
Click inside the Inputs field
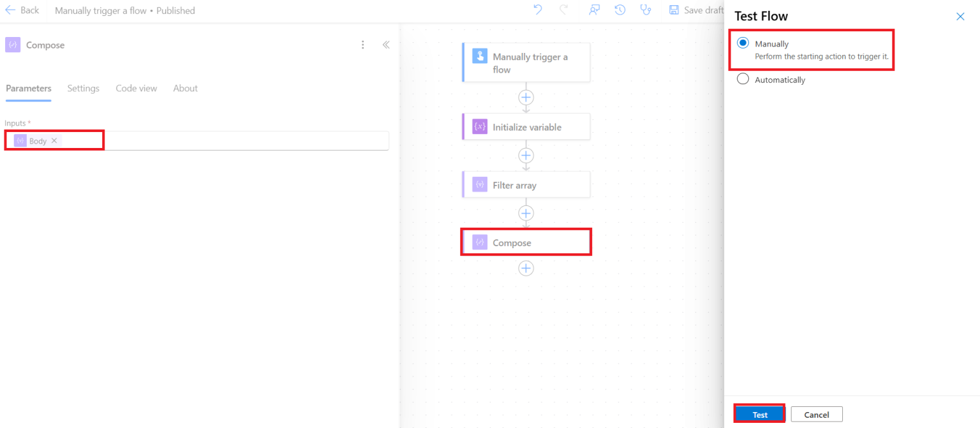(x=197, y=140)
